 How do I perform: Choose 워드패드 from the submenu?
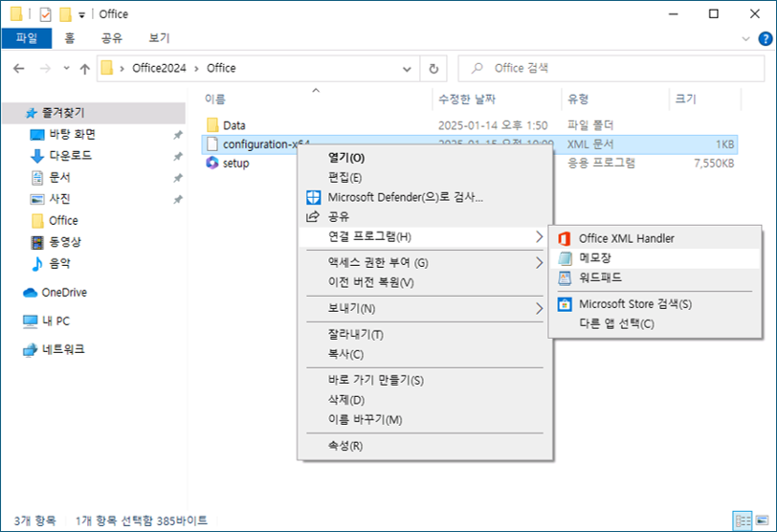655,277
